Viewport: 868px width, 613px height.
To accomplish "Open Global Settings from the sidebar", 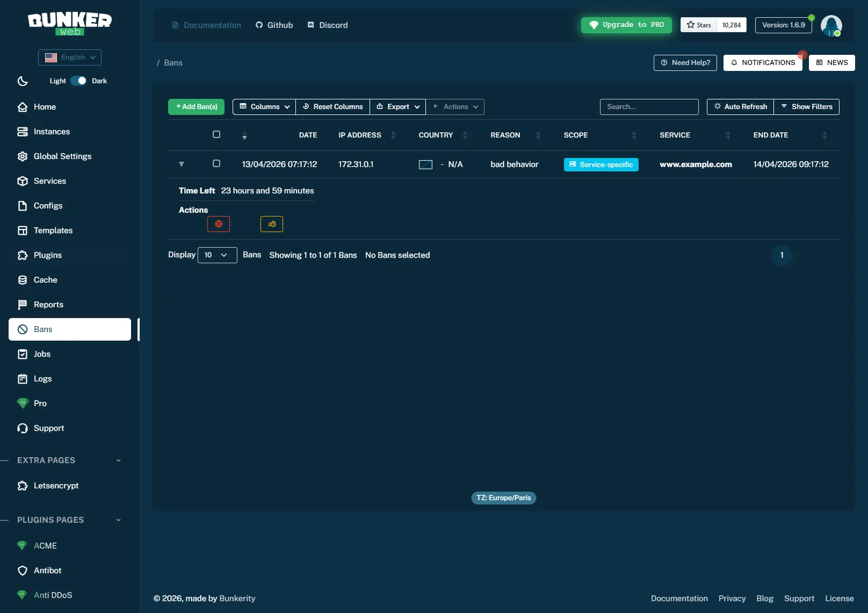I will point(62,156).
